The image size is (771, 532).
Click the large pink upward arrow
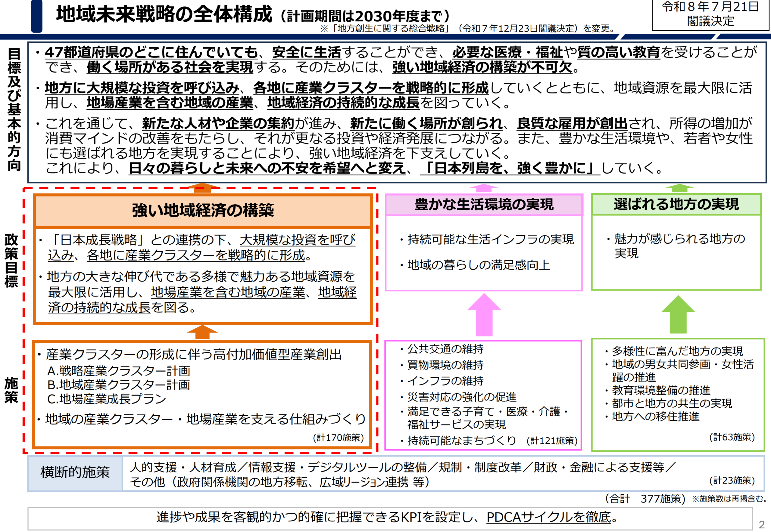pyautogui.click(x=484, y=315)
